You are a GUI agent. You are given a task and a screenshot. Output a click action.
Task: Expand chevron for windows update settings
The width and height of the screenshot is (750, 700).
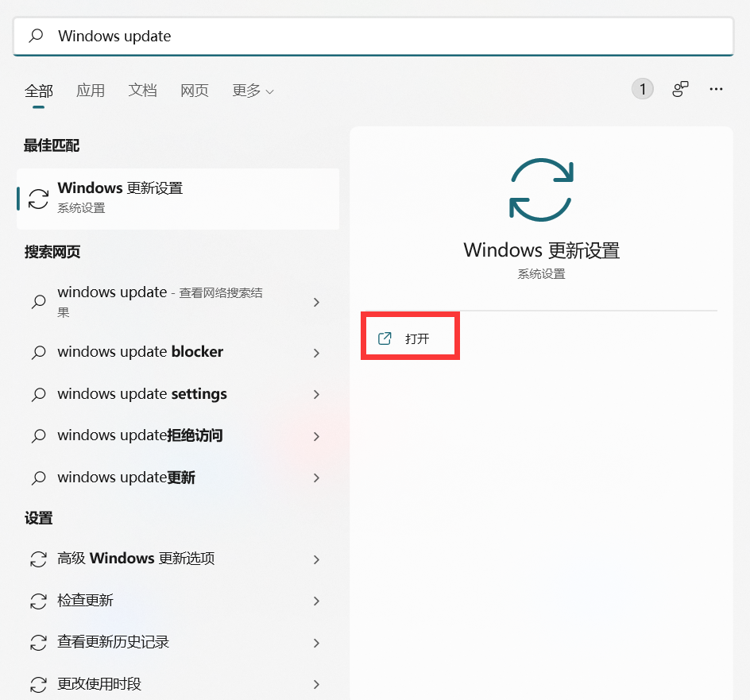pos(316,394)
